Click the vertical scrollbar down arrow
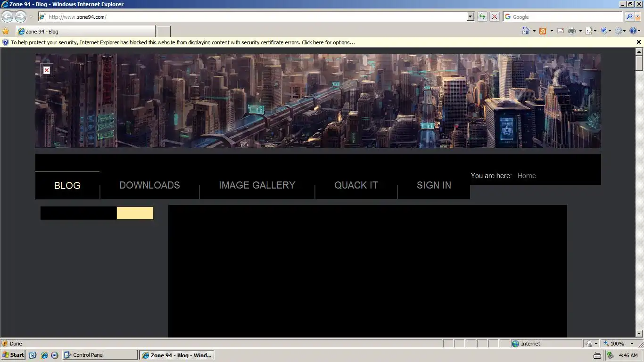The image size is (644, 362). tap(639, 334)
